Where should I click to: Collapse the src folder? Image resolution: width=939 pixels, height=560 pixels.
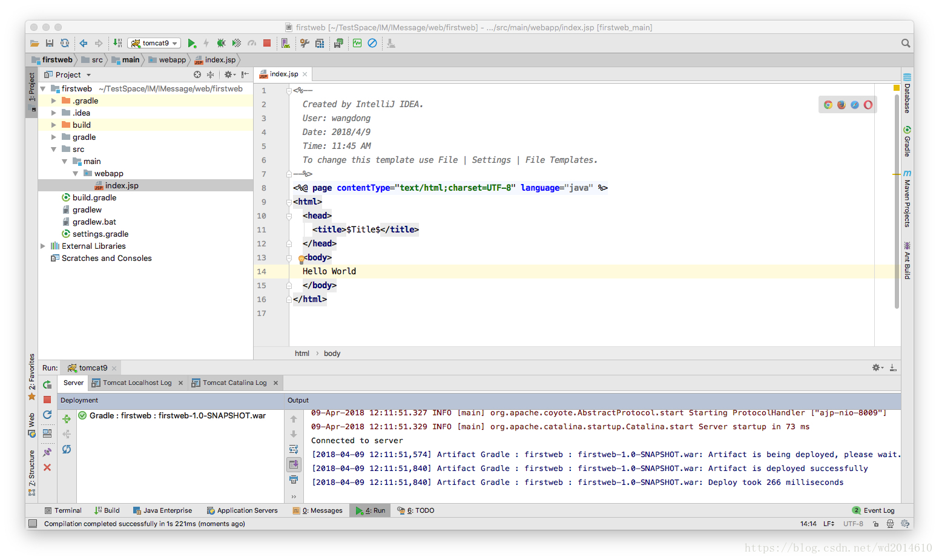54,149
